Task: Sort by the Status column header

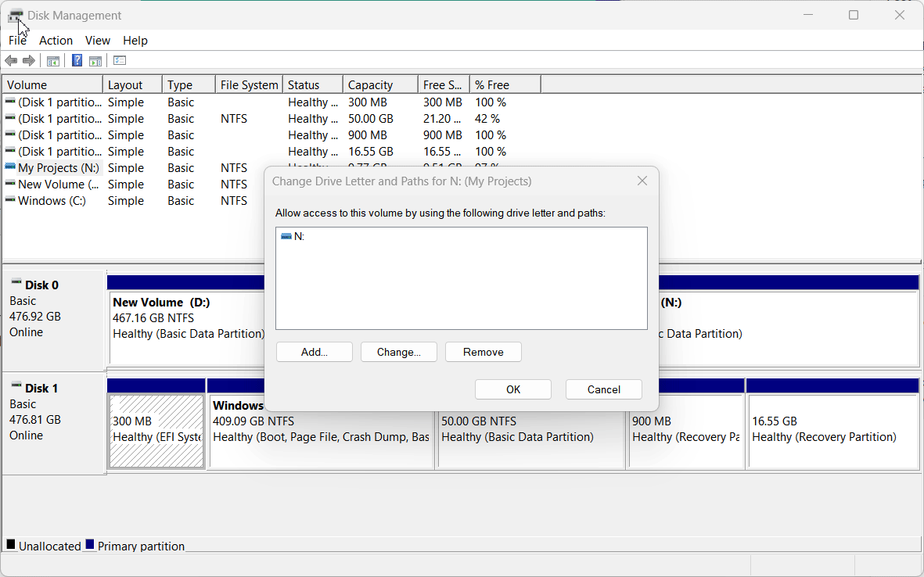Action: pos(313,84)
